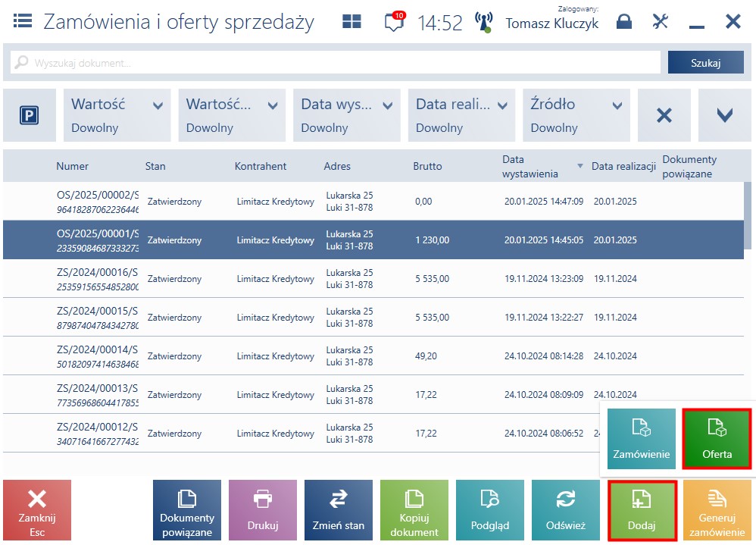Check the connection status antenna icon
The height and width of the screenshot is (545, 756).
483,22
